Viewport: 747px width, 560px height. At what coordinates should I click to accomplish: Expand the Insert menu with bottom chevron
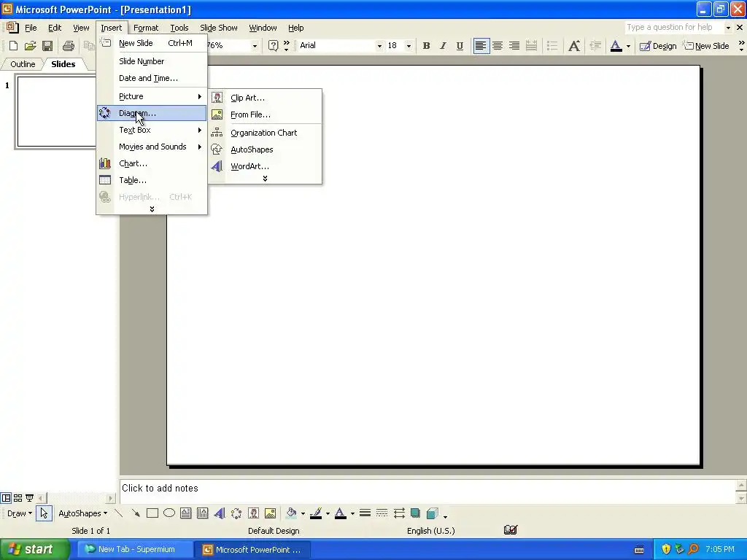[x=152, y=209]
